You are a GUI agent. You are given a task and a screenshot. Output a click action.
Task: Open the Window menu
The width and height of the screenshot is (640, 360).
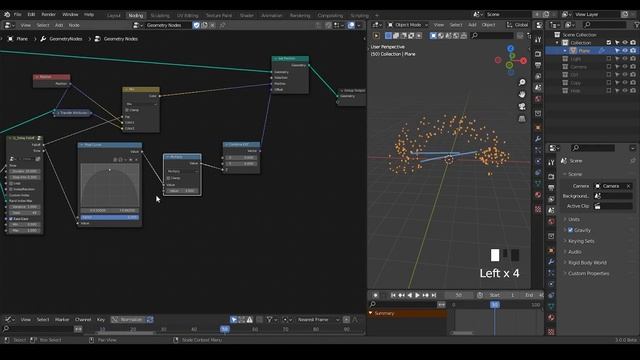(70, 14)
